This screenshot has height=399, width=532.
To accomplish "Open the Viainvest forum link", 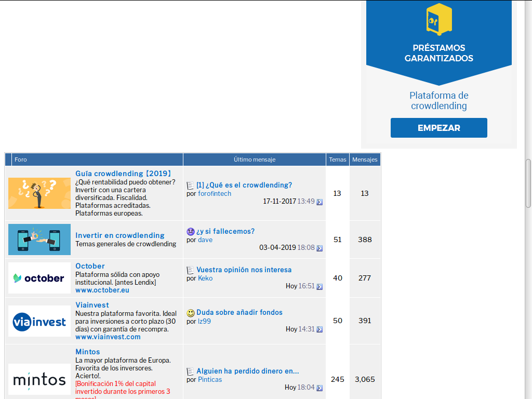I will 92,305.
